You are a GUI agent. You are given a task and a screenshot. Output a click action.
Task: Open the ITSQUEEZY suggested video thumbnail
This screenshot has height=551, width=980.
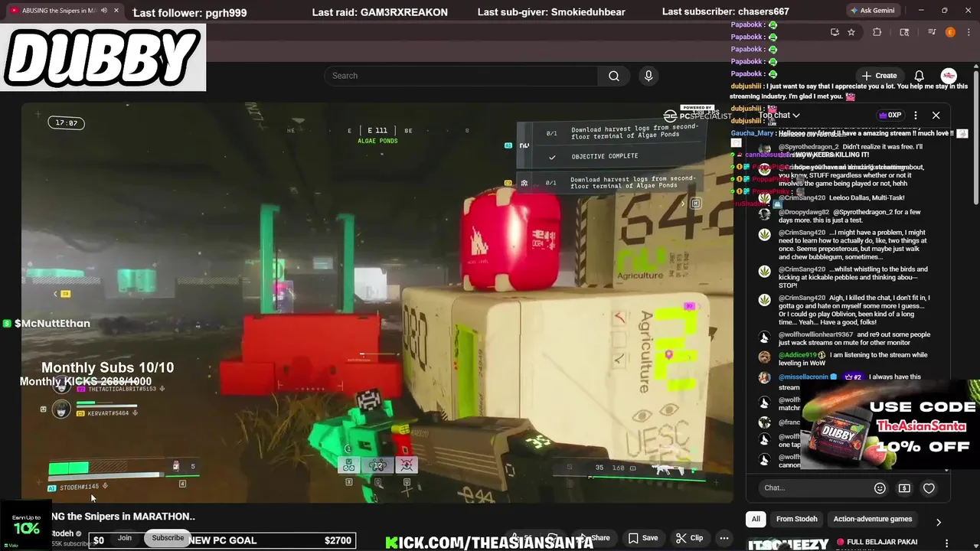coord(788,543)
